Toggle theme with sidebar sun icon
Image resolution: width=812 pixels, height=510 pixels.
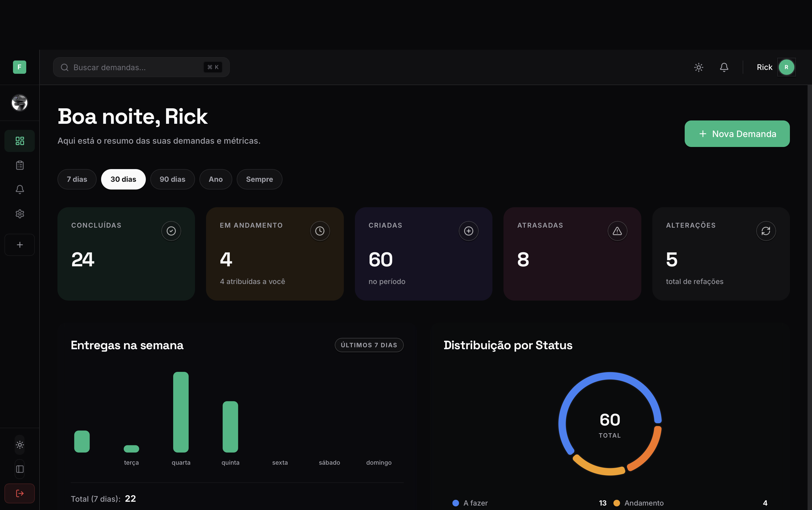(x=20, y=445)
